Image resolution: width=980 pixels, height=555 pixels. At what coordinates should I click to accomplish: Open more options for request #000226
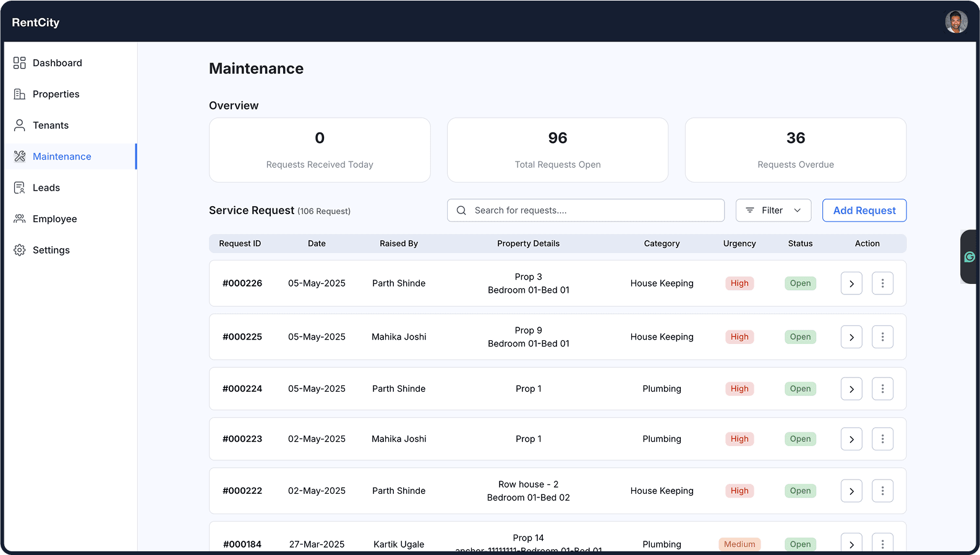pyautogui.click(x=882, y=283)
